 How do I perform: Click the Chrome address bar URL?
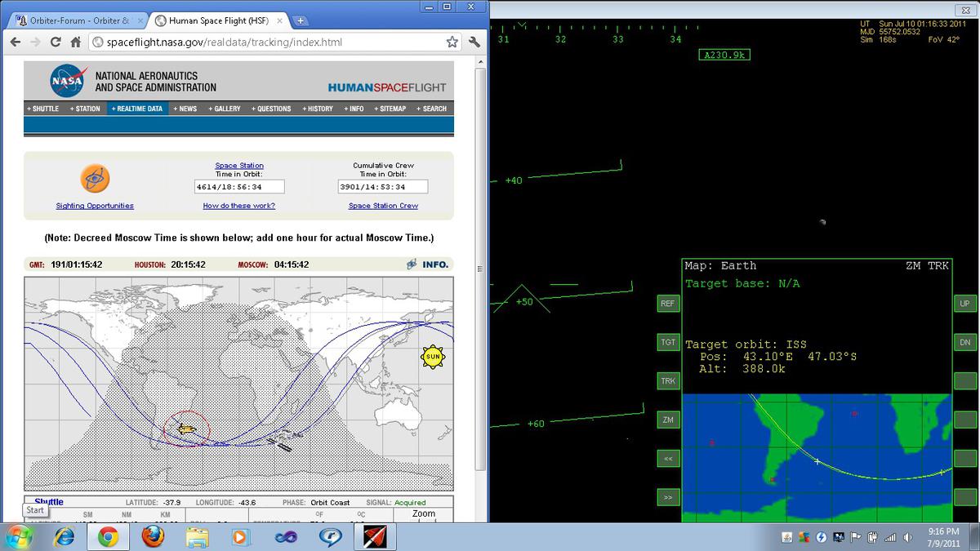pos(224,42)
